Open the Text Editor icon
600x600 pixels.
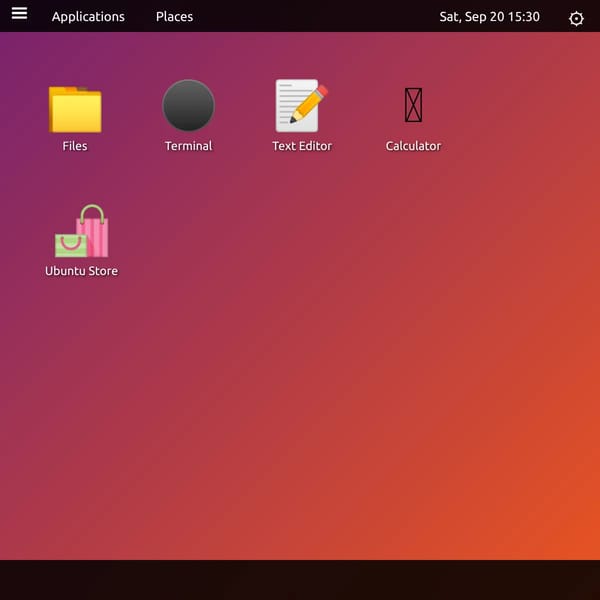[x=302, y=106]
